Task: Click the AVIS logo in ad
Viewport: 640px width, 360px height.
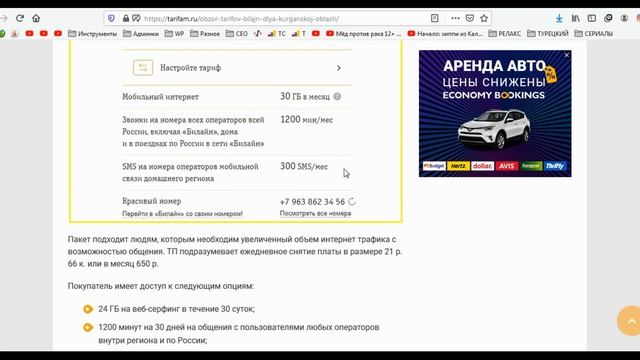Action: pyautogui.click(x=507, y=166)
